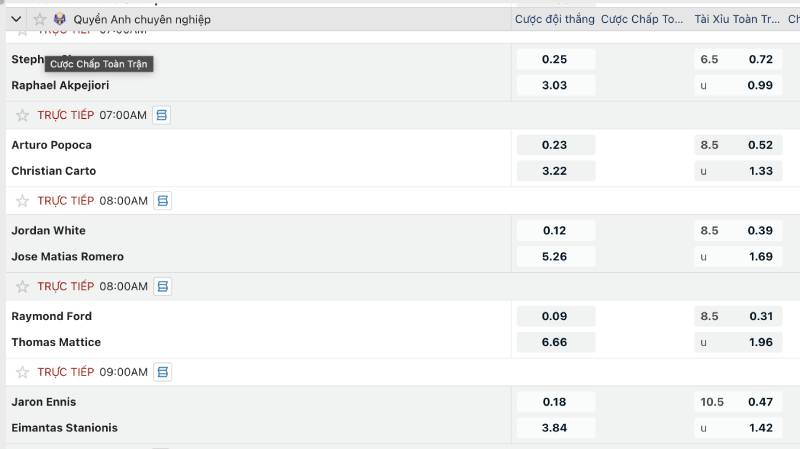The height and width of the screenshot is (449, 800).
Task: Bet on Arturo Popoca win odds 0.23
Action: point(554,145)
